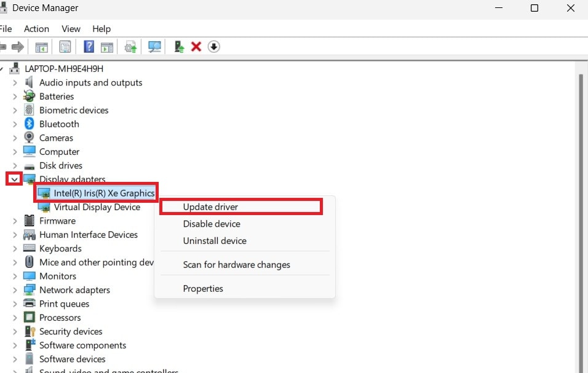Viewport: 588px width, 373px height.
Task: Expand the Monitors category
Action: pos(15,276)
